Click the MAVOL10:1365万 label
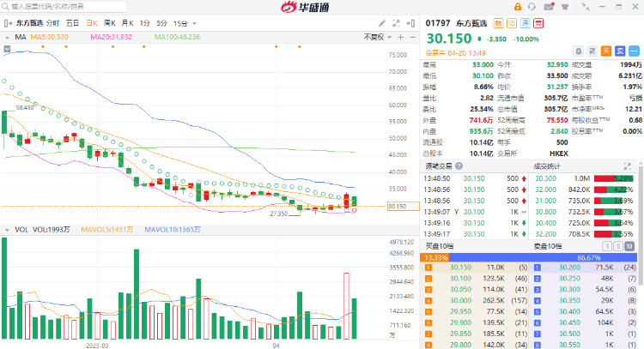This screenshot has width=644, height=349. (173, 230)
